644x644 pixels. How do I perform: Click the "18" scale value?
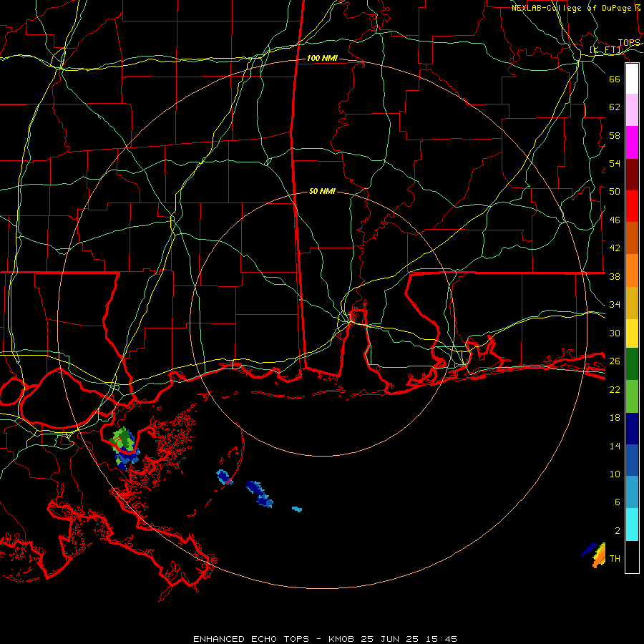[x=615, y=418]
